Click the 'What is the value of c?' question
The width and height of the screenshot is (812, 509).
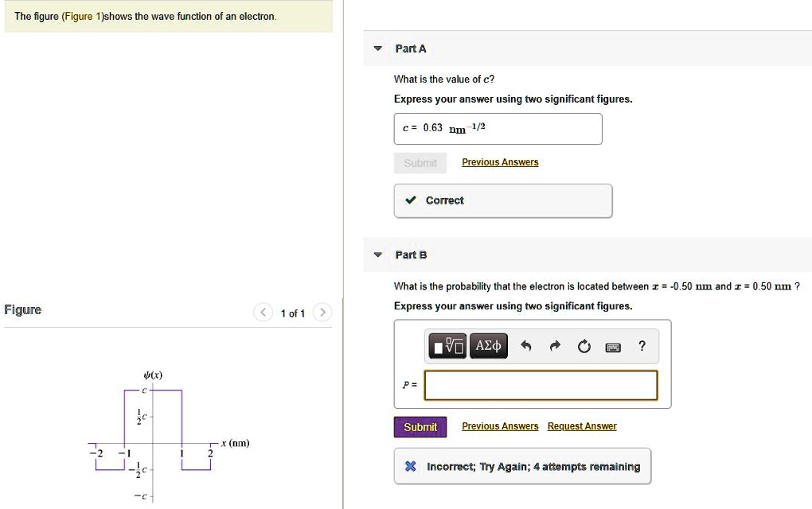tap(443, 80)
